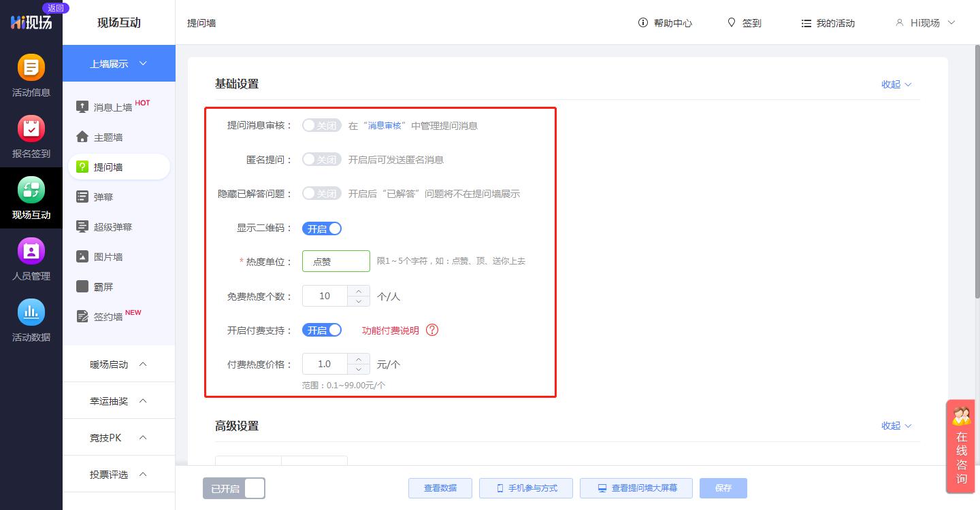Open the 在线咨询 floating panel
The height and width of the screenshot is (510, 980).
[x=960, y=447]
